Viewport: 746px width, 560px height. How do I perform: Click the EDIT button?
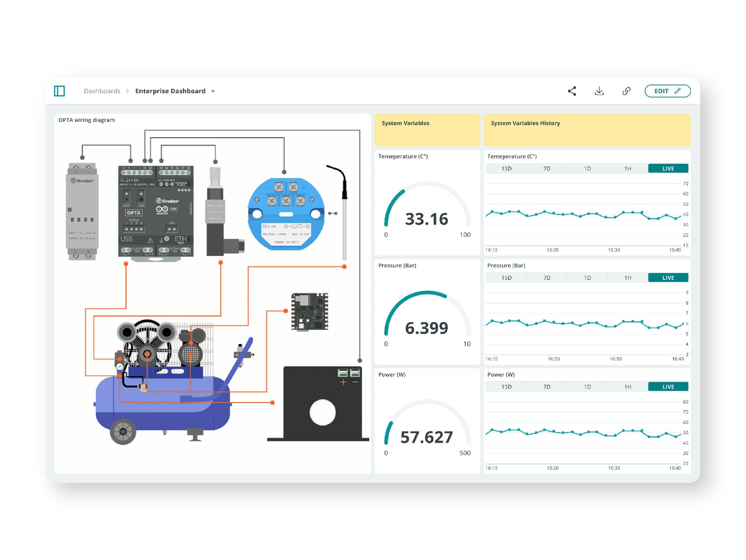667,91
